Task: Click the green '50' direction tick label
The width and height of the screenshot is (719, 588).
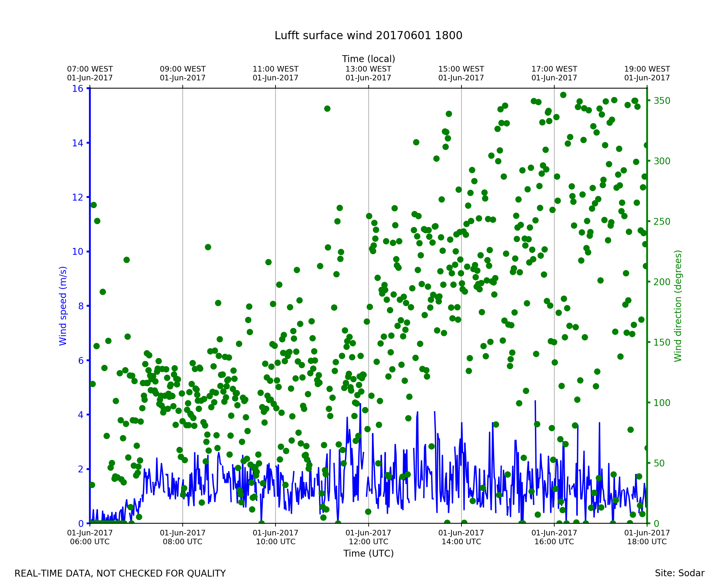Action: tap(660, 463)
